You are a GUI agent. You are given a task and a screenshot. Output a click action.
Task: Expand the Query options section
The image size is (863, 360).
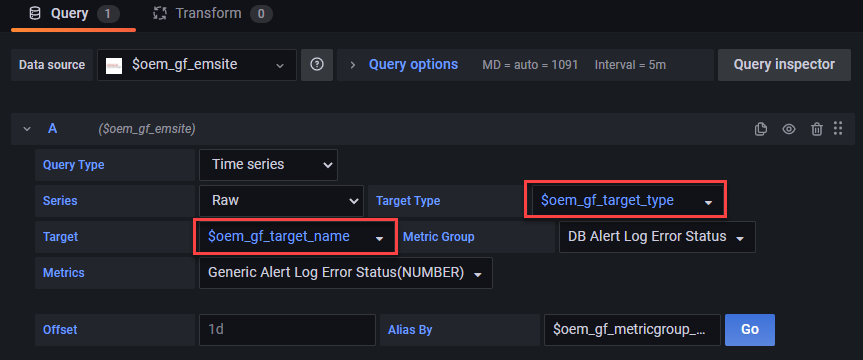coord(413,65)
